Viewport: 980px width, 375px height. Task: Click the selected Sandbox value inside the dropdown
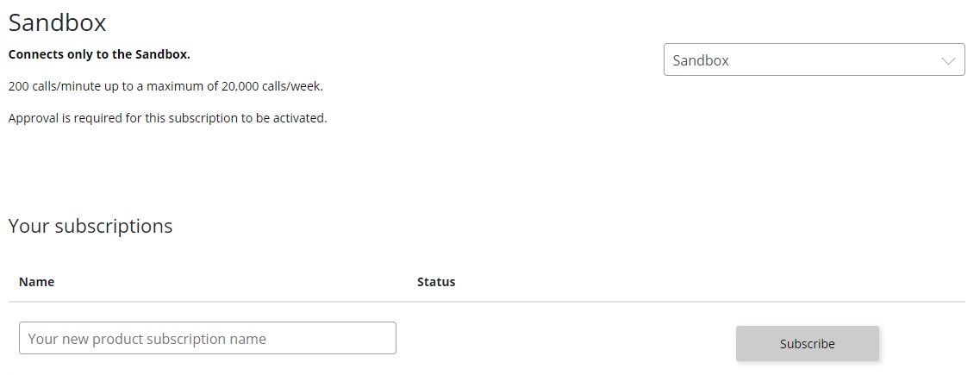coord(701,61)
